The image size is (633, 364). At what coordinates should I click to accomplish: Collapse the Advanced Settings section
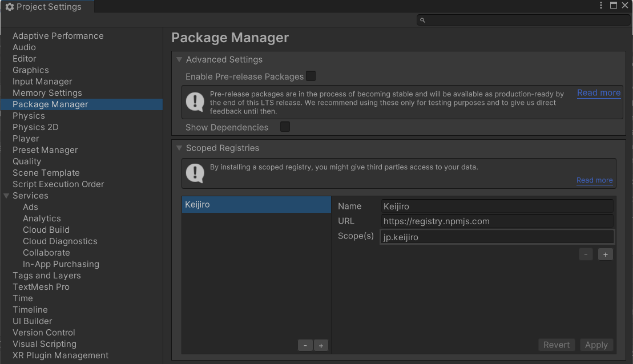179,59
